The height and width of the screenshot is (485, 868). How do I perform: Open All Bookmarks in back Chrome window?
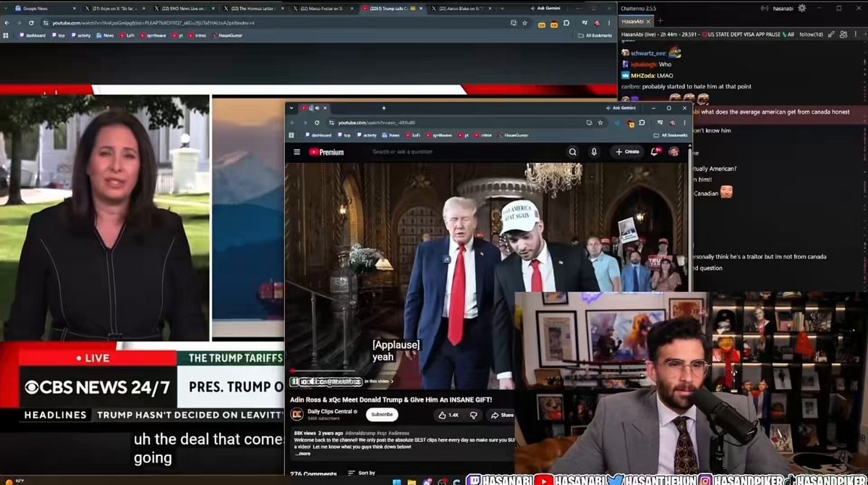pos(595,35)
